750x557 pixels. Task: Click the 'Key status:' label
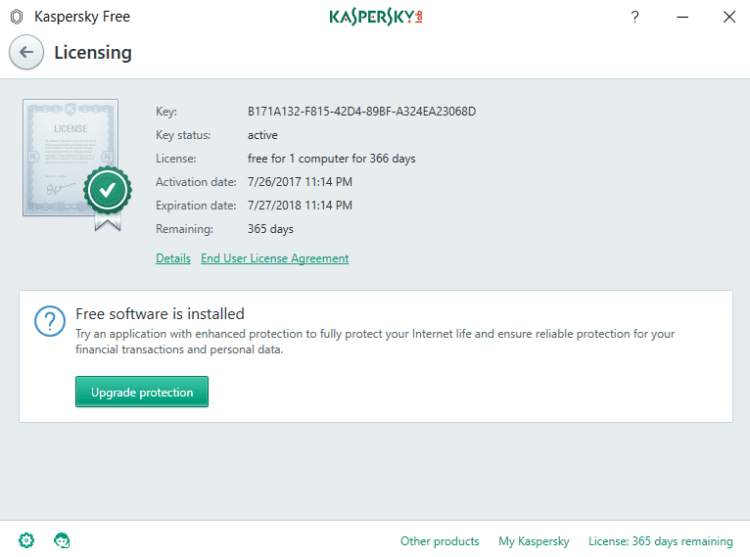click(x=183, y=135)
